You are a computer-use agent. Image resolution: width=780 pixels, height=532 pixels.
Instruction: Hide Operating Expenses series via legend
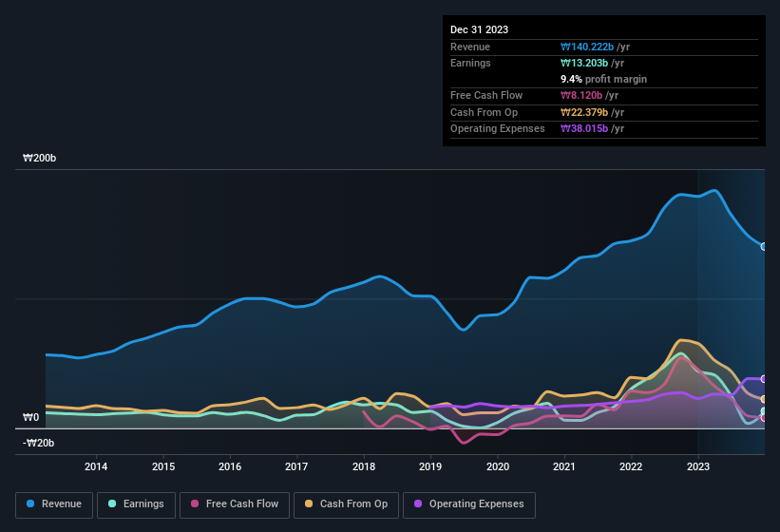pyautogui.click(x=468, y=504)
